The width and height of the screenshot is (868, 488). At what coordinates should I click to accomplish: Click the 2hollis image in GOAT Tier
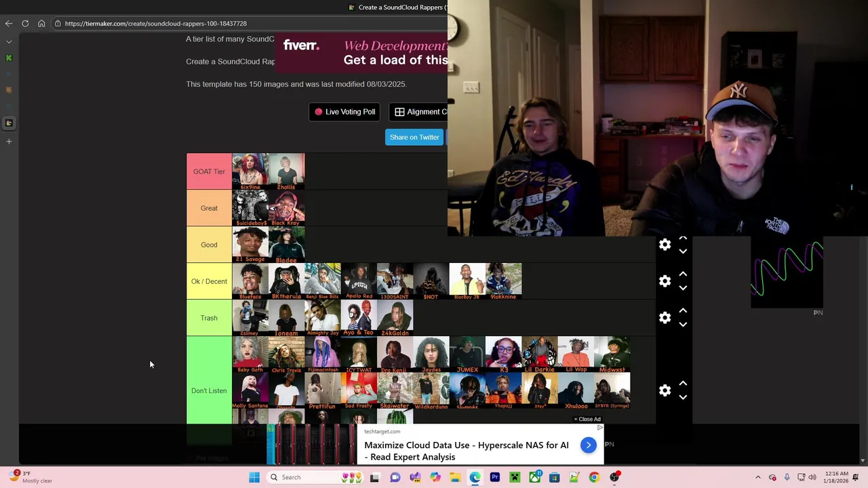coord(286,171)
